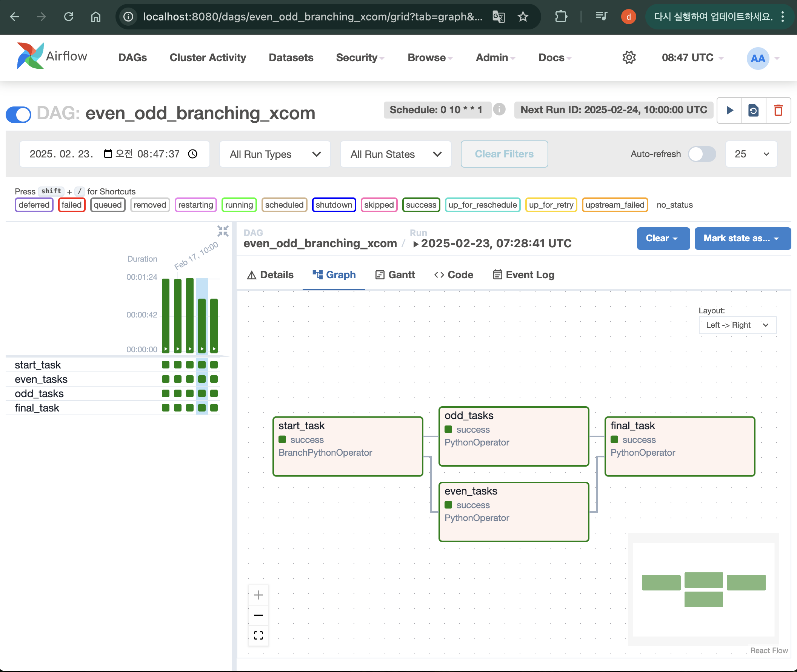Viewport: 797px width, 672px height.
Task: Bookmark page with browser star icon
Action: pos(523,17)
